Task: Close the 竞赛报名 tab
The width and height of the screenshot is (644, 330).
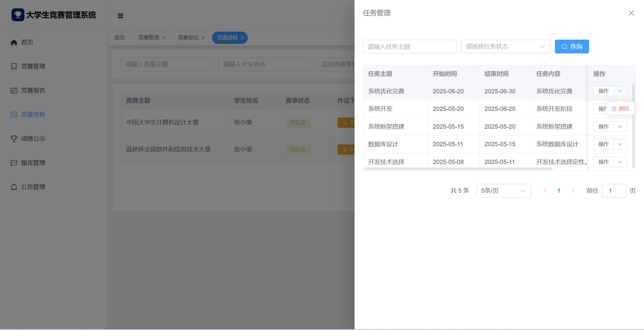Action: point(203,38)
